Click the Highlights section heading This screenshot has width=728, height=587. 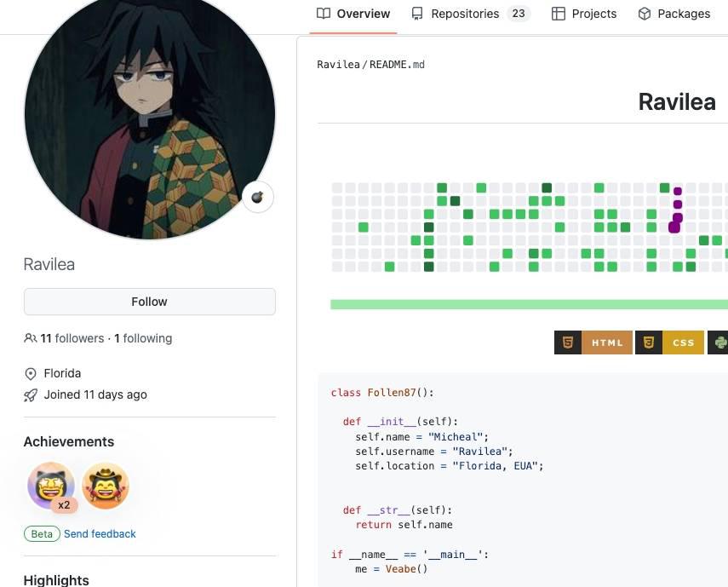coord(56,580)
